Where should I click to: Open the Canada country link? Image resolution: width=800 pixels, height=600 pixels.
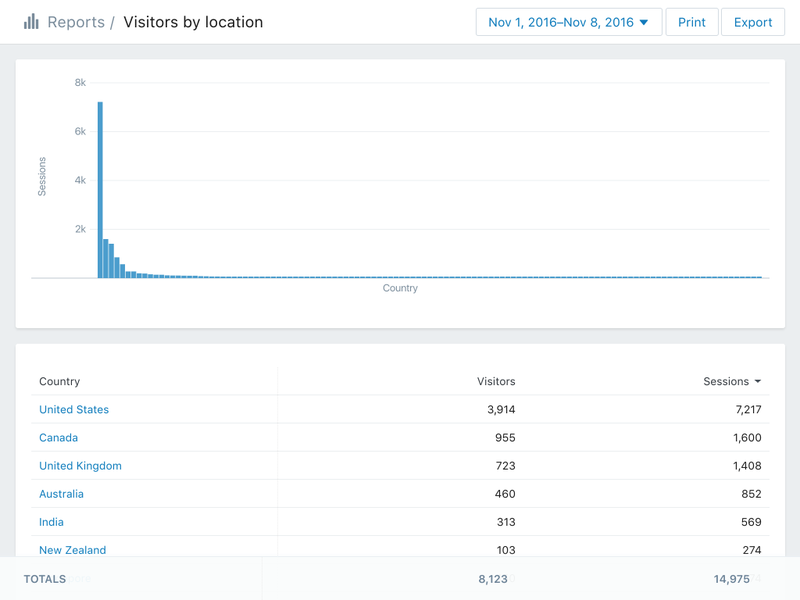click(x=59, y=437)
